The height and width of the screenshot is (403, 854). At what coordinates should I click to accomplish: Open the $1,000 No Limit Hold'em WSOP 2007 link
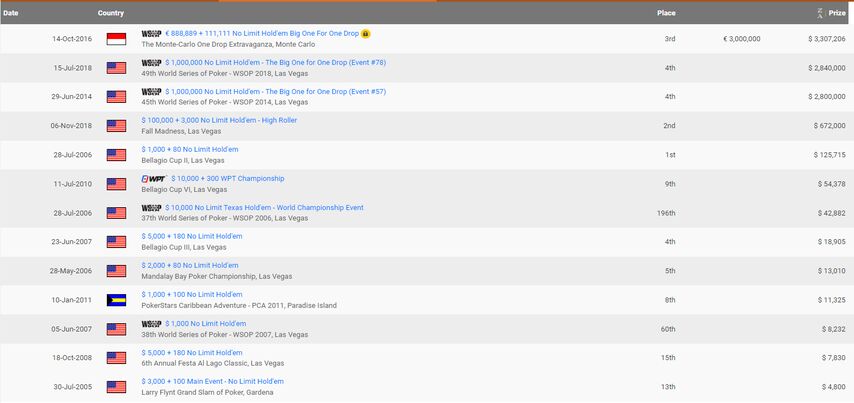click(x=205, y=323)
